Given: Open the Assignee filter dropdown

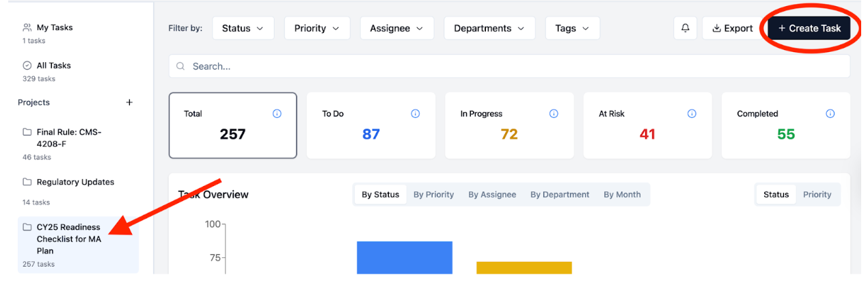Looking at the screenshot, I should coord(397,28).
